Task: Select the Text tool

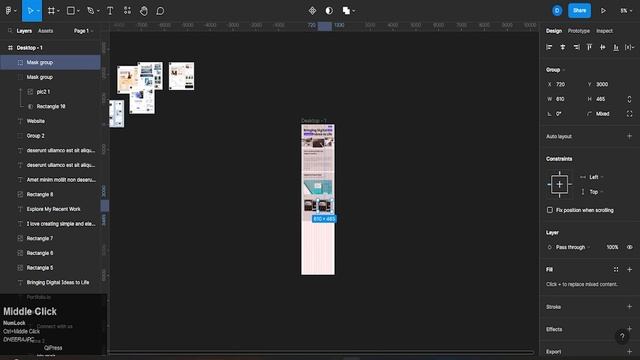Action: 110,11
